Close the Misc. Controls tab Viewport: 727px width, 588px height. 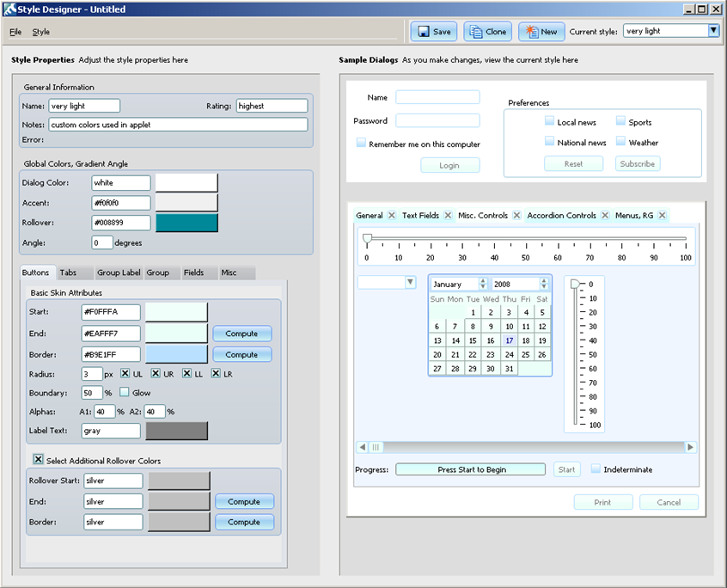tap(516, 216)
